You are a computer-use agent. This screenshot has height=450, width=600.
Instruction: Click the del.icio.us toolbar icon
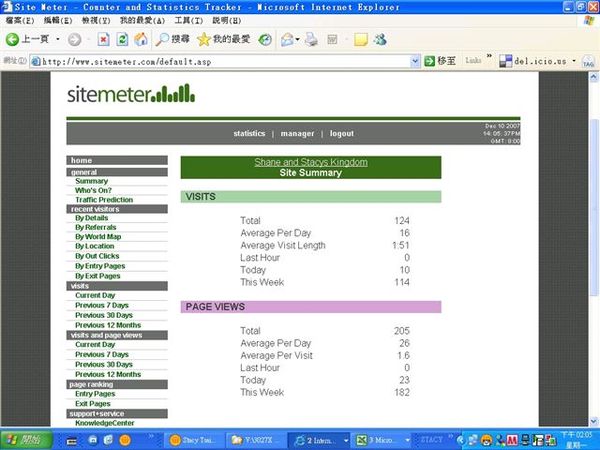coord(505,61)
